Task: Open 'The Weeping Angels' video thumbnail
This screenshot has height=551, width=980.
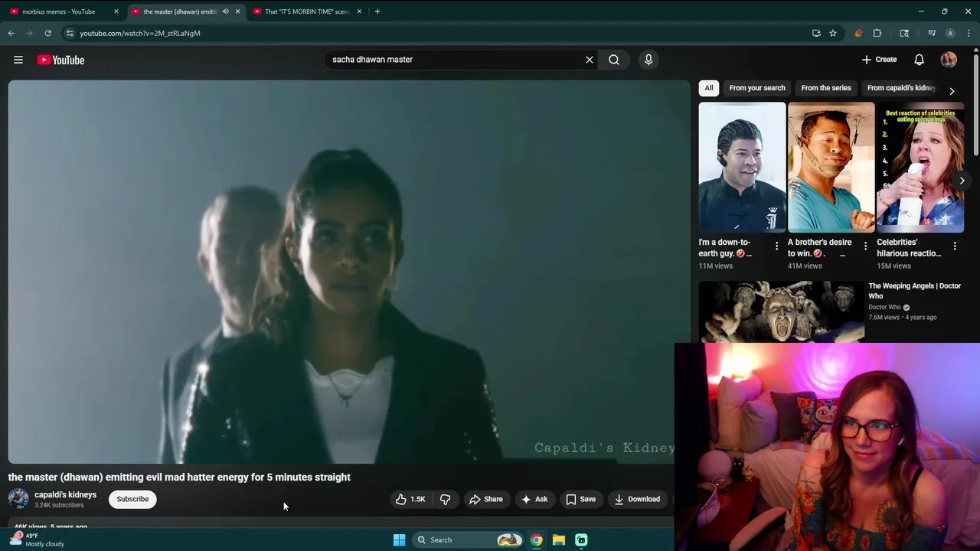Action: pyautogui.click(x=782, y=311)
